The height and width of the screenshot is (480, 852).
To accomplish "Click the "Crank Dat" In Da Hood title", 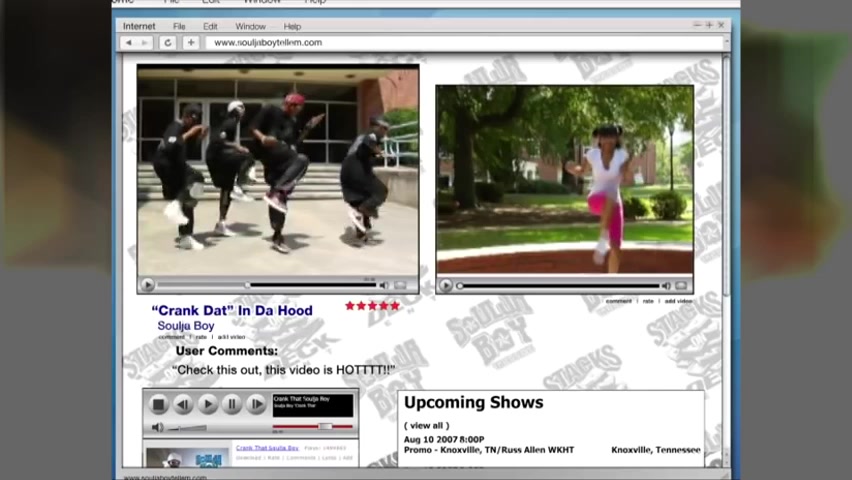I will tap(232, 310).
